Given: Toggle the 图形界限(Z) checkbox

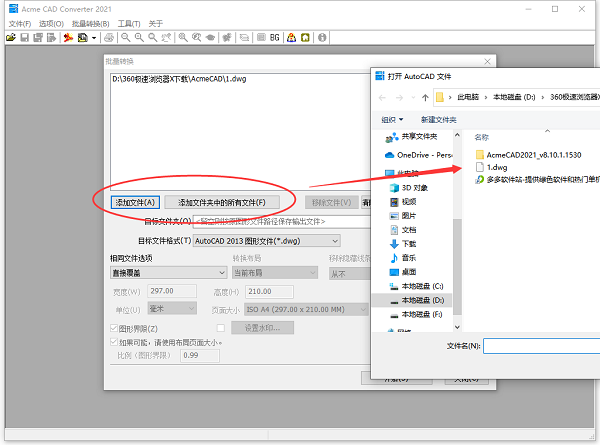Looking at the screenshot, I should coord(114,328).
